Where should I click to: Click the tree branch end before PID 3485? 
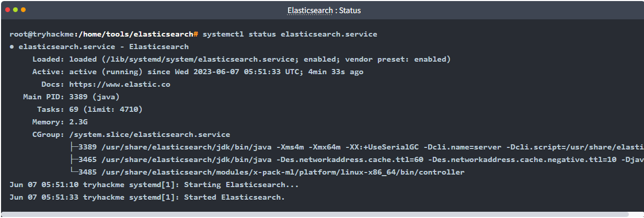tap(74, 173)
